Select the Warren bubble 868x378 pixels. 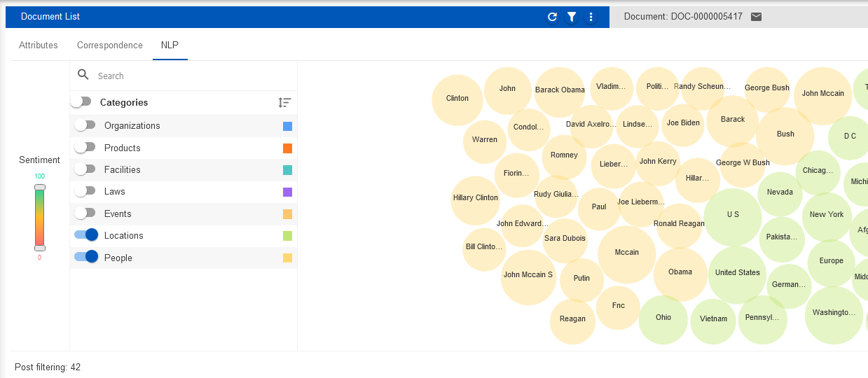(x=485, y=142)
